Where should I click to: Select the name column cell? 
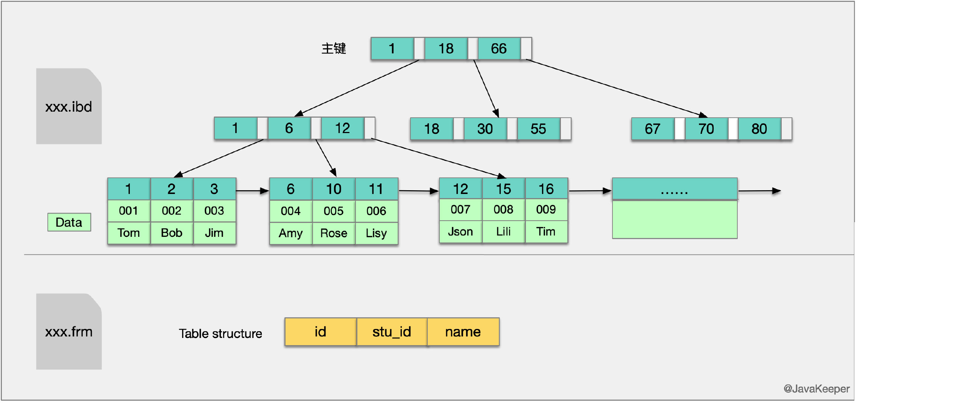463,332
